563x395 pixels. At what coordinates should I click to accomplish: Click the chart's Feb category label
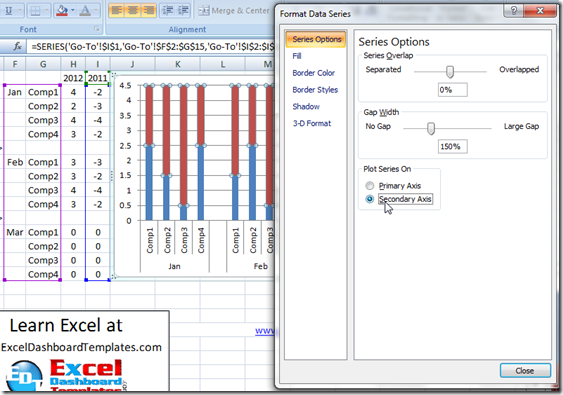point(261,266)
